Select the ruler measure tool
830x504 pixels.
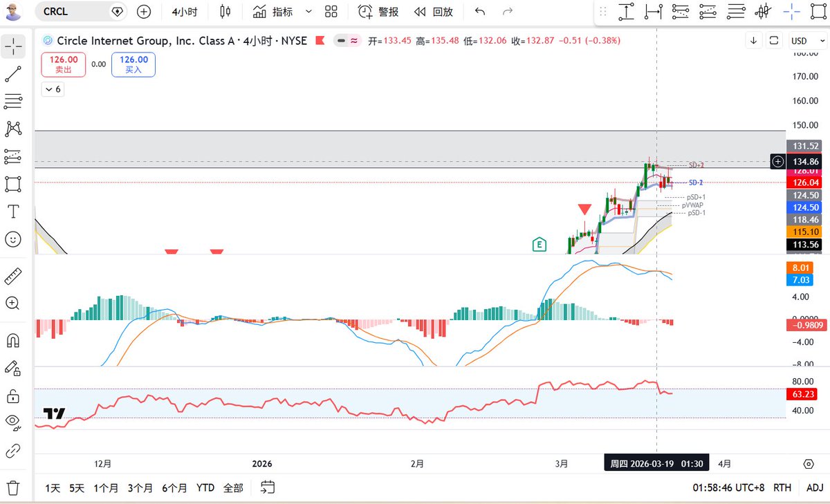[x=12, y=275]
